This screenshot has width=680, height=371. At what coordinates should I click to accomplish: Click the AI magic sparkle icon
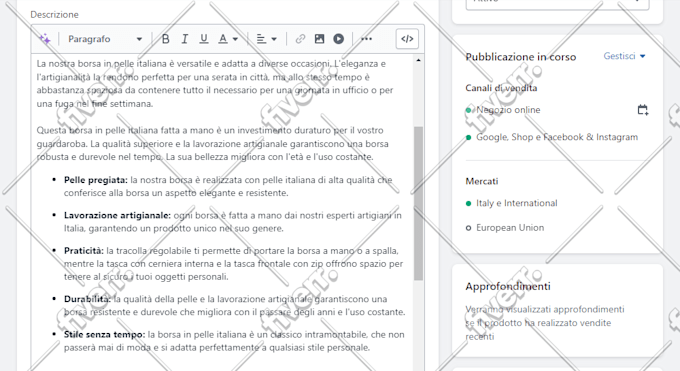45,39
